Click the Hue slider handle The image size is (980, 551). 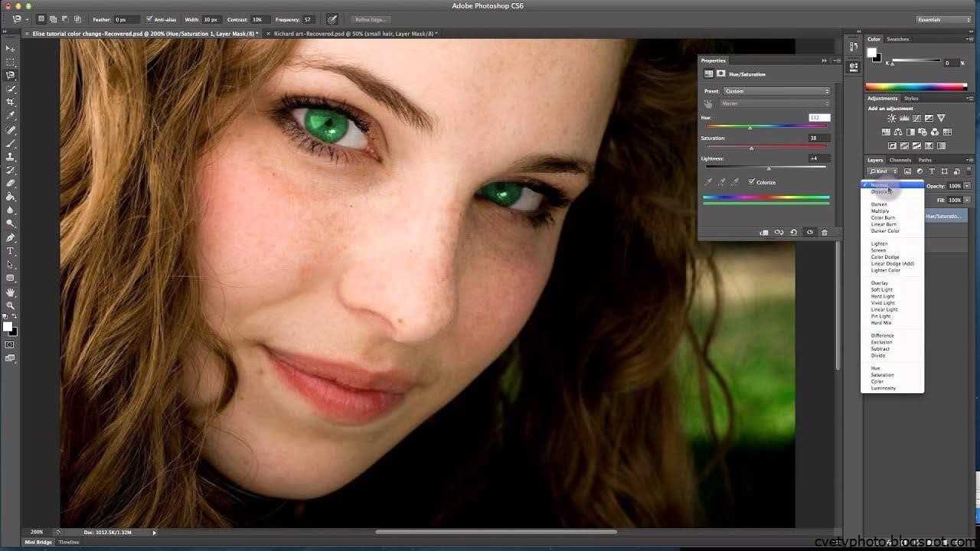point(750,128)
